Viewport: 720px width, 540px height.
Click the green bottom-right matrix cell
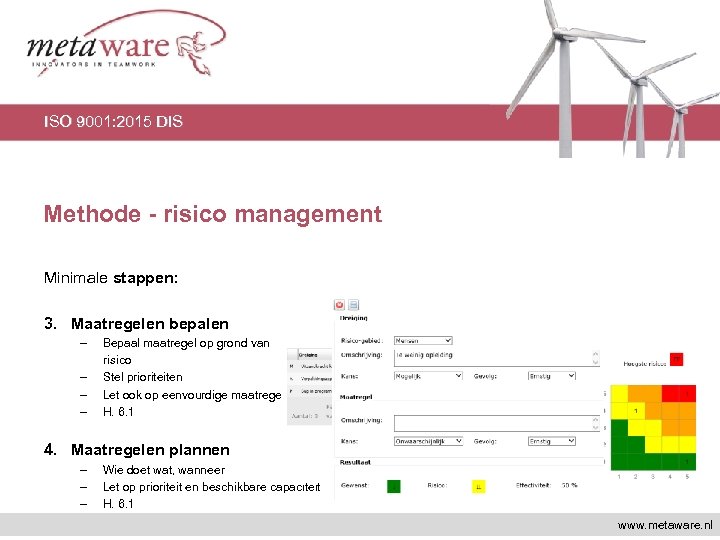[687, 461]
